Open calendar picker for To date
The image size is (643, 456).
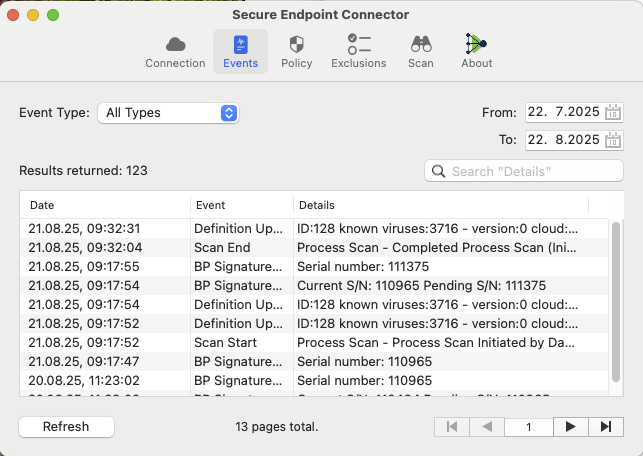point(614,140)
